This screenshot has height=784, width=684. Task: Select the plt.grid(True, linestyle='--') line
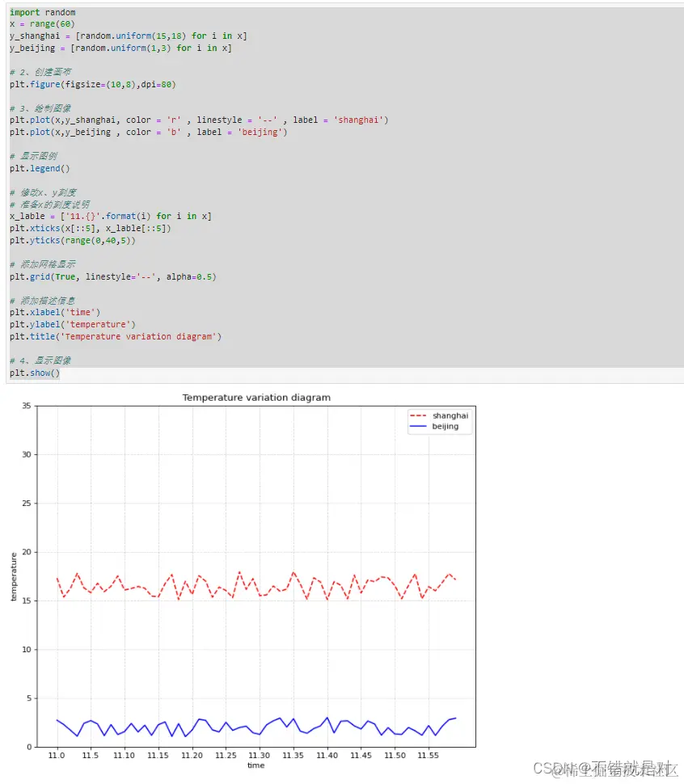tap(113, 276)
